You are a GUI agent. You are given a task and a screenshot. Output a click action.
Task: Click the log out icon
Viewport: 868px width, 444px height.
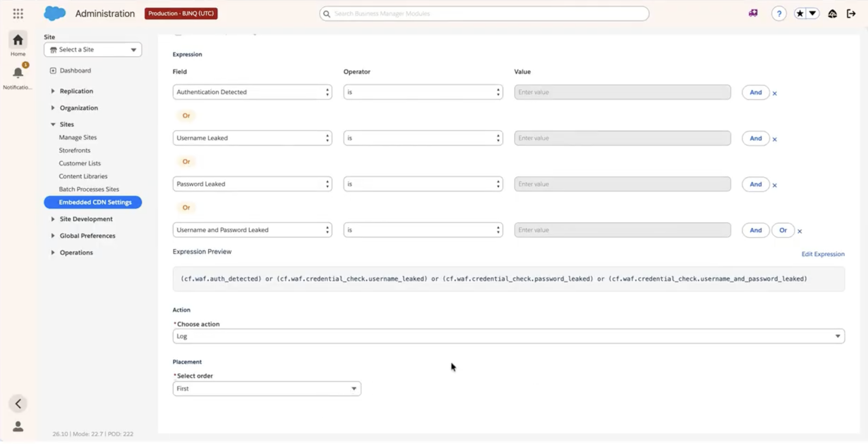[851, 14]
